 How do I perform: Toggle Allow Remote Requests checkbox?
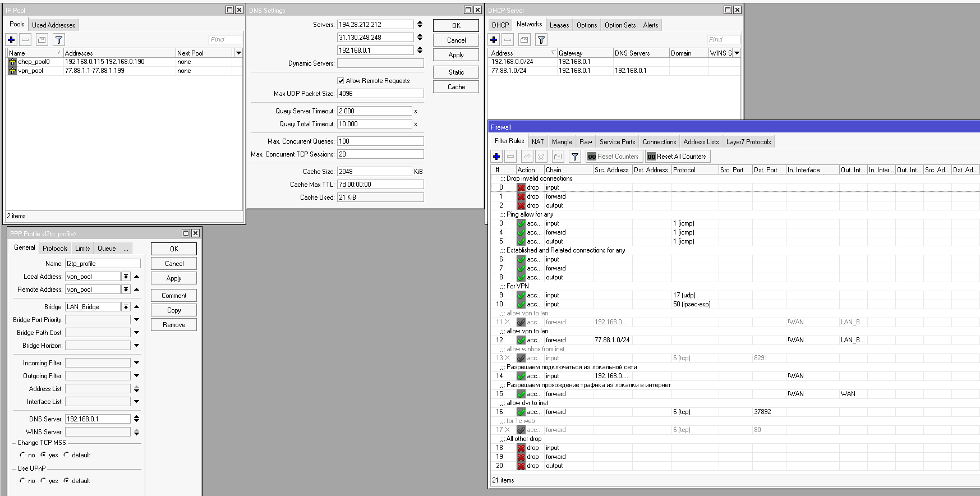(341, 81)
